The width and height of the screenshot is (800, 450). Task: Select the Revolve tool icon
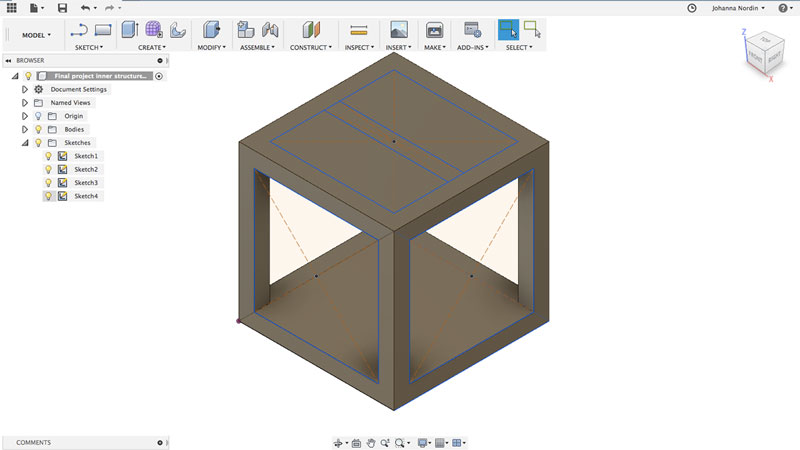178,30
